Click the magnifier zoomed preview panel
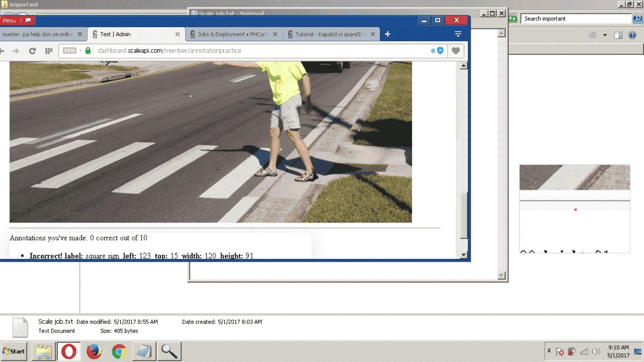 coord(575,209)
